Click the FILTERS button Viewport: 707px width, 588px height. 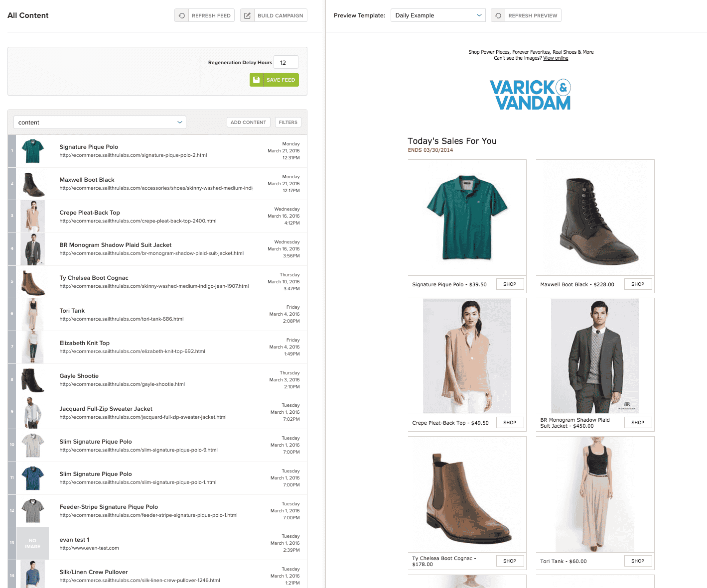(x=288, y=122)
